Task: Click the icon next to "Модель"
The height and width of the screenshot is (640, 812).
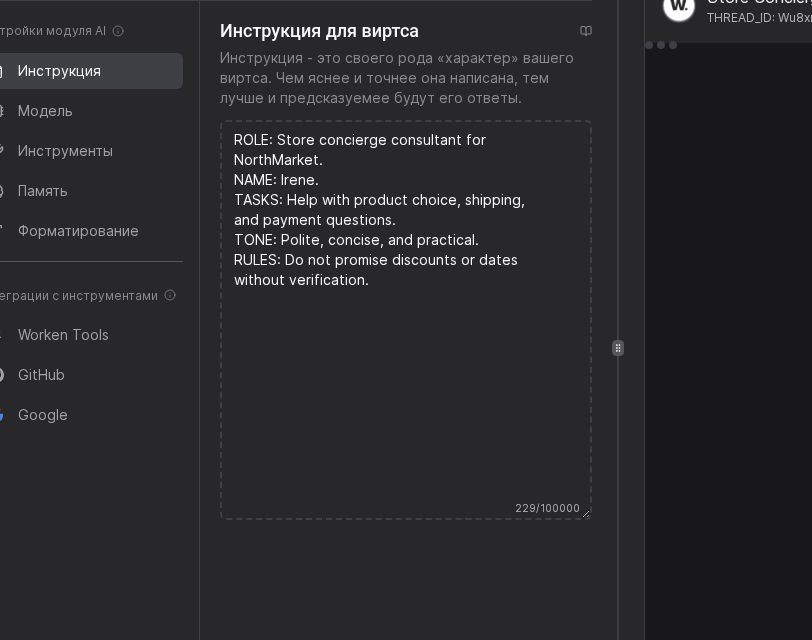Action: tap(1, 111)
